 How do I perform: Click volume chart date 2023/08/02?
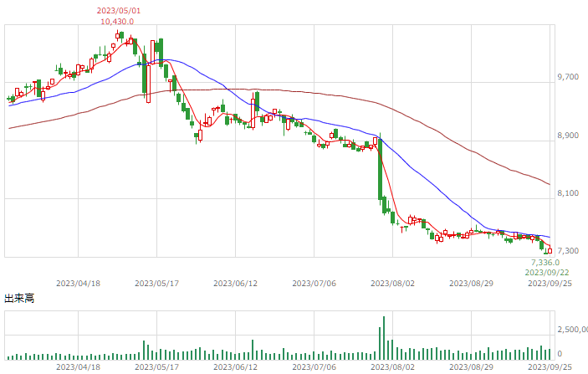pos(392,366)
